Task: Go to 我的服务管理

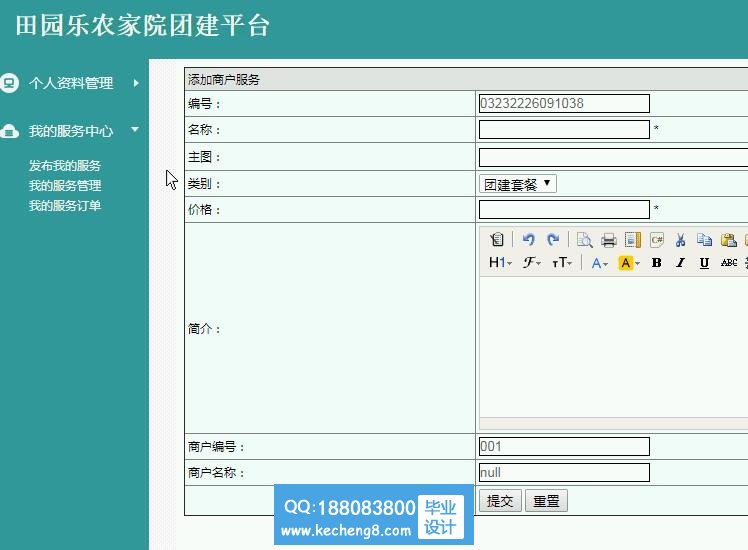Action: point(64,186)
